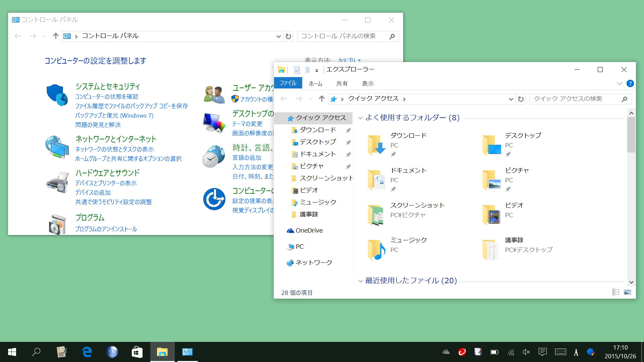Open the Trend Micro tray icon

(462, 352)
